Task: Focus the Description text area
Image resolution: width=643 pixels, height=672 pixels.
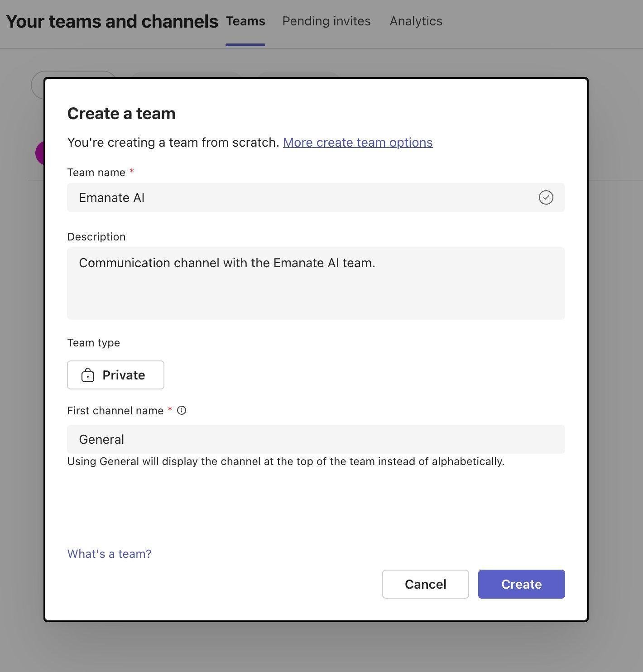Action: point(316,283)
